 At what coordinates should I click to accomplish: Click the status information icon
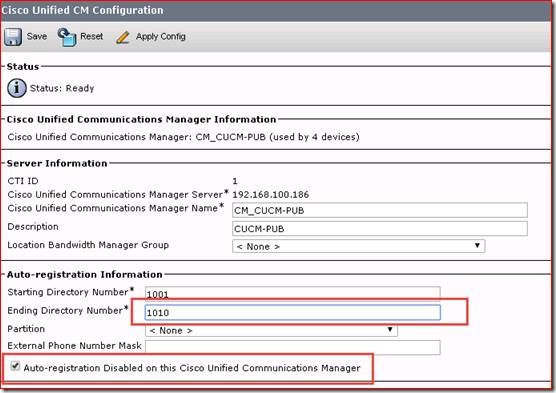[x=16, y=88]
